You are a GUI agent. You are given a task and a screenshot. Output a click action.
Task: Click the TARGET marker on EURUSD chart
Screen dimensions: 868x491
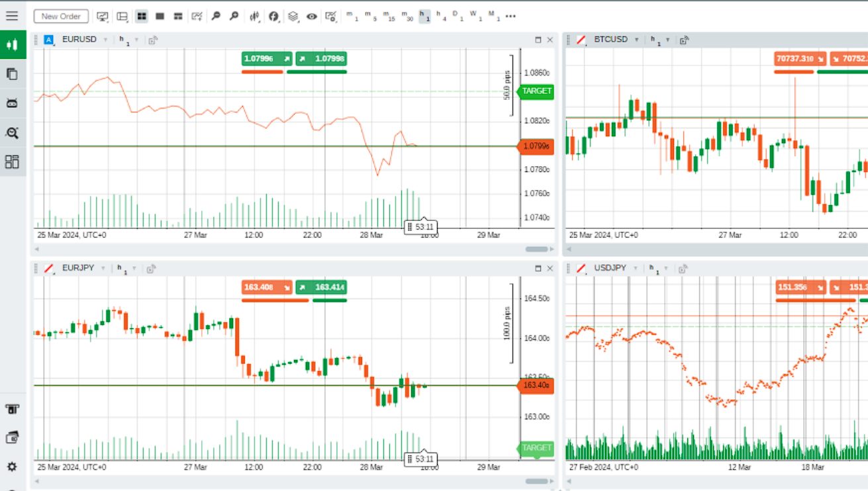[535, 91]
